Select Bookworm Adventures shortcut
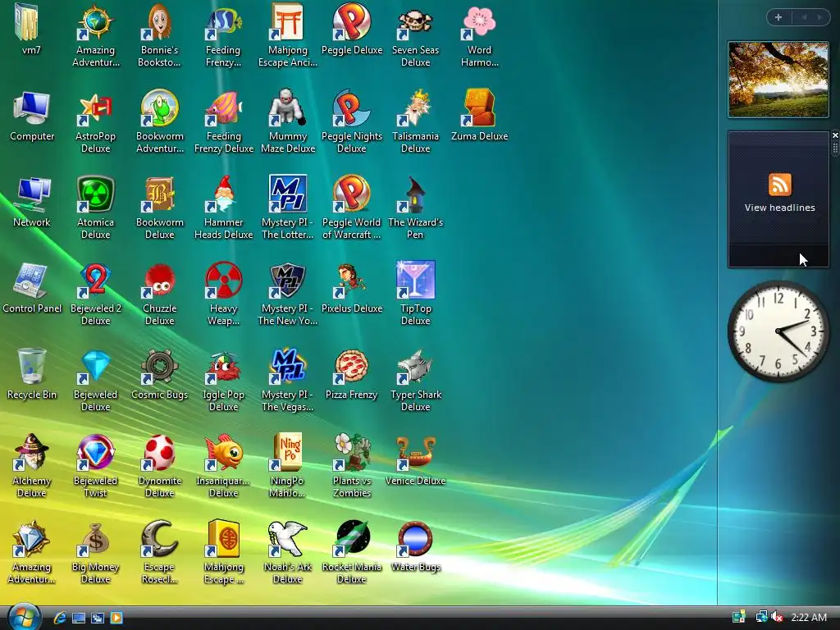 coord(159,122)
